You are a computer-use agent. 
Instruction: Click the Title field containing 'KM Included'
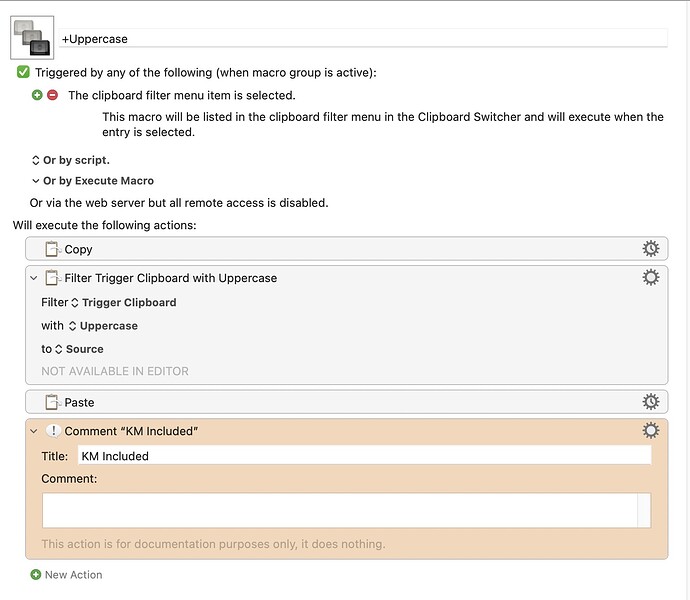click(364, 456)
